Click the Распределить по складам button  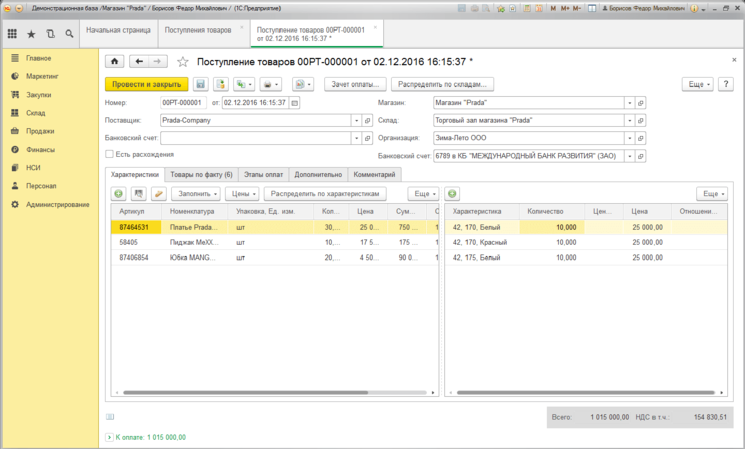pyautogui.click(x=442, y=84)
